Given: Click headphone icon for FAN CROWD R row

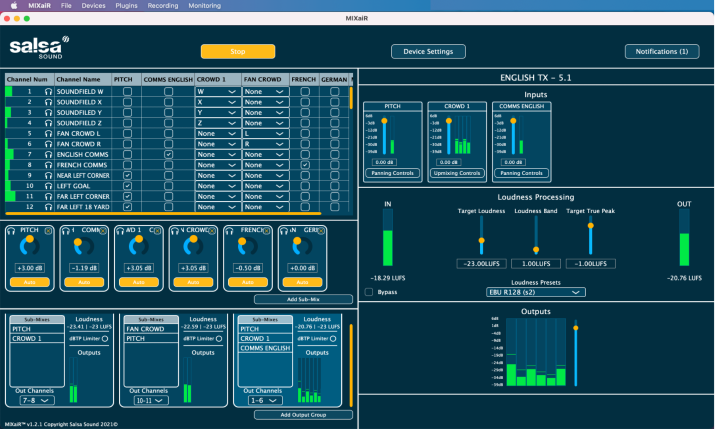Looking at the screenshot, I should pos(48,144).
